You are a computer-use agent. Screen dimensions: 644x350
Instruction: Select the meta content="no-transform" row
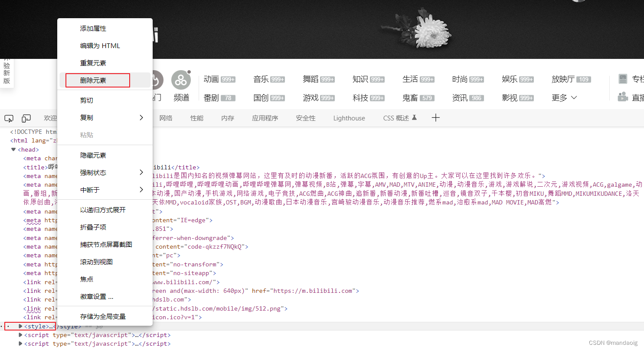pos(322,264)
